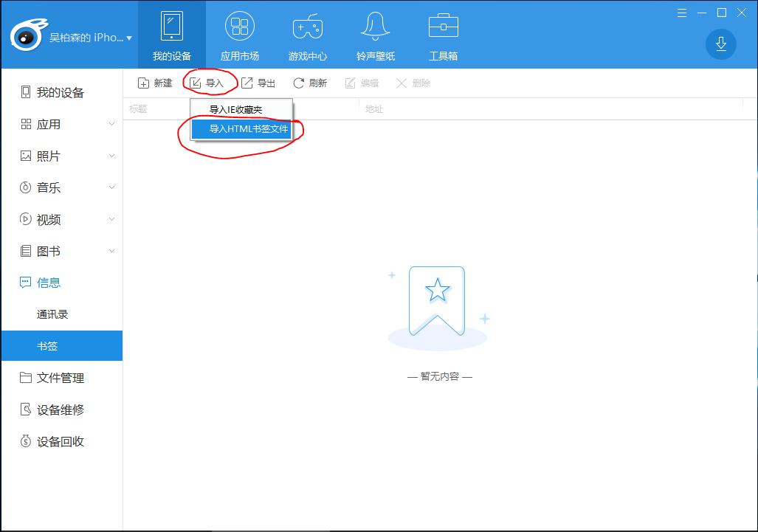Expand the 音乐 sidebar chevron

111,187
